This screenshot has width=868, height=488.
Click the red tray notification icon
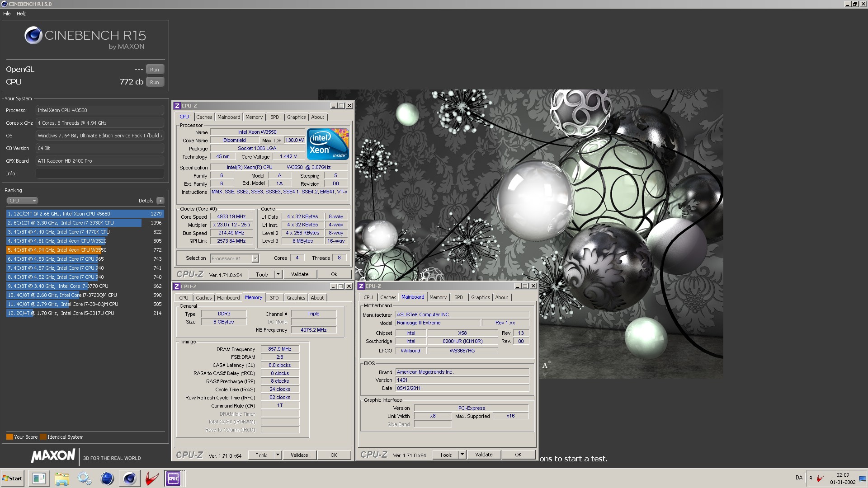pyautogui.click(x=820, y=478)
